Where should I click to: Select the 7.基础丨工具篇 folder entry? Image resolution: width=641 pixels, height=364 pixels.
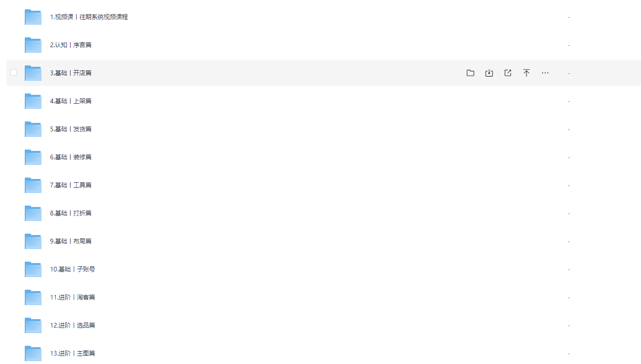[71, 185]
